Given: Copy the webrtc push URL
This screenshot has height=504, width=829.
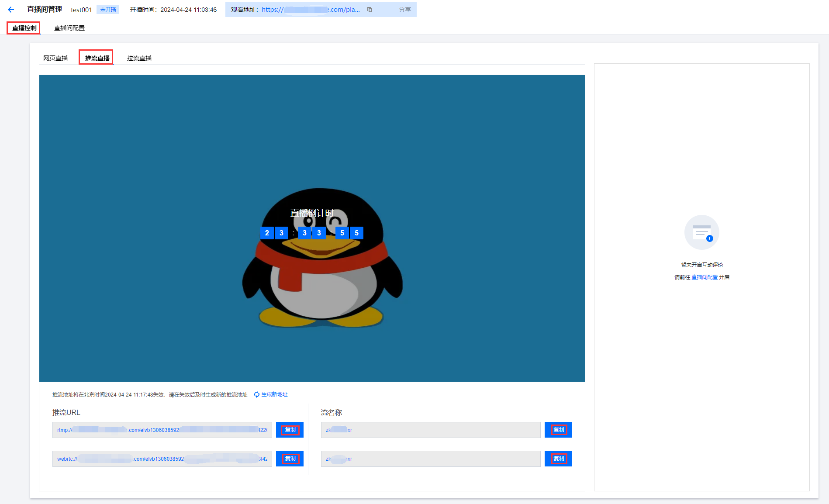Looking at the screenshot, I should coord(290,459).
